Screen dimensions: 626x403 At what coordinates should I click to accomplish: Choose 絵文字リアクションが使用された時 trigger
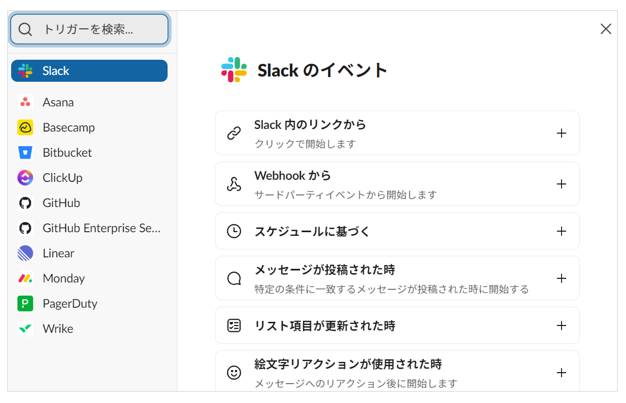click(397, 371)
